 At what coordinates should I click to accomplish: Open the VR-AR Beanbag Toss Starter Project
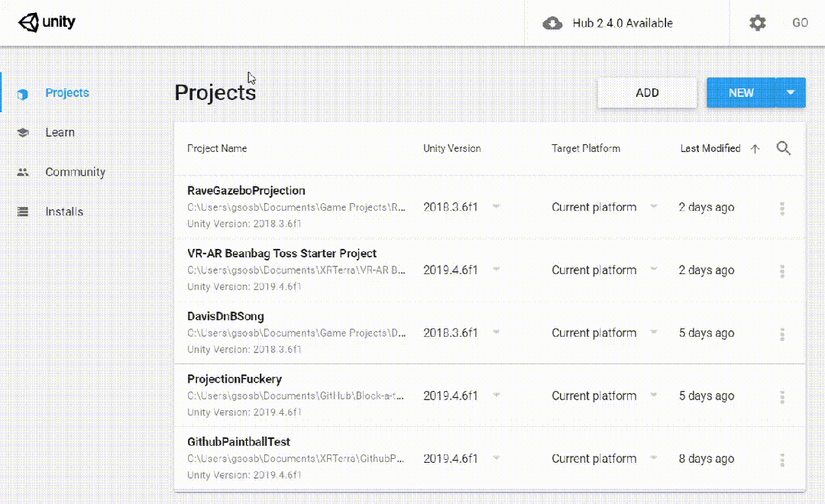pyautogui.click(x=281, y=254)
